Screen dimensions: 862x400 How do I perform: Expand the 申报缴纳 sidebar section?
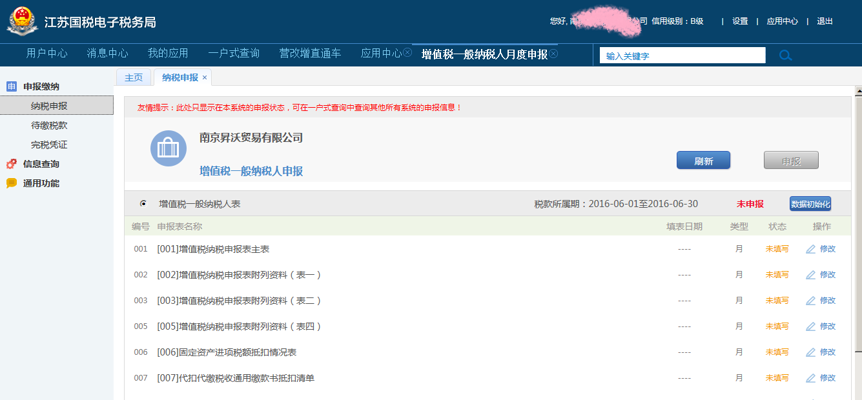pos(41,86)
